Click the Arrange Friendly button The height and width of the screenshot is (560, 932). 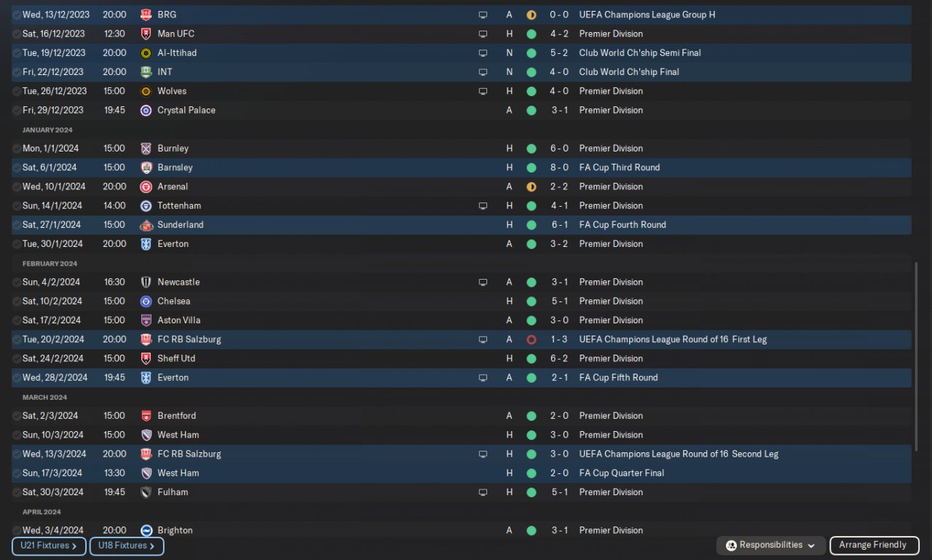pyautogui.click(x=872, y=545)
